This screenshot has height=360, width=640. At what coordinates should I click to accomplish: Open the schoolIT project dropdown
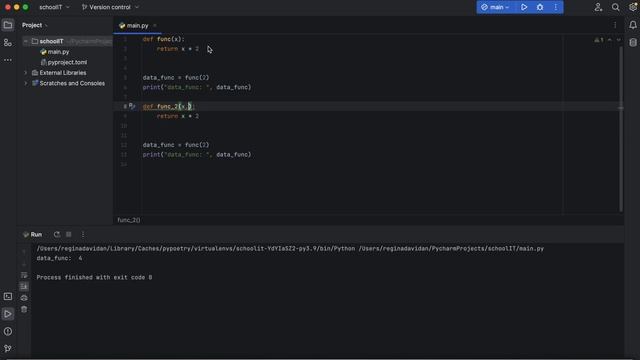pos(54,7)
